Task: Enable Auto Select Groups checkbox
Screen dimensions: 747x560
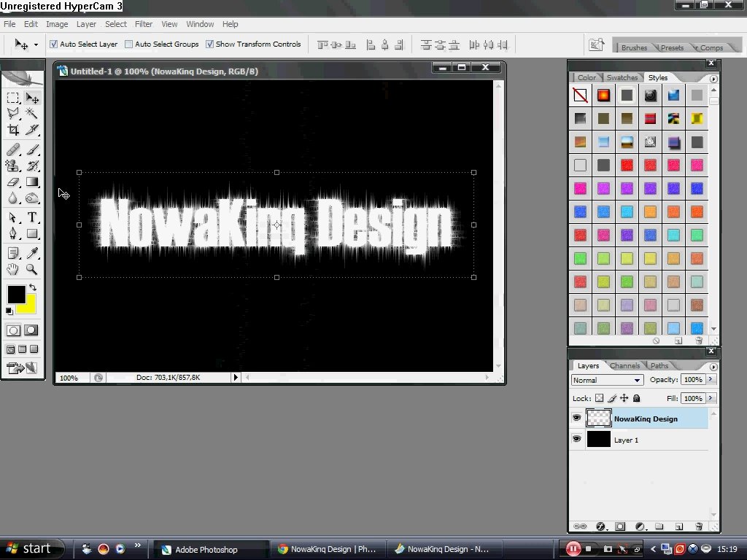Action: pos(128,44)
